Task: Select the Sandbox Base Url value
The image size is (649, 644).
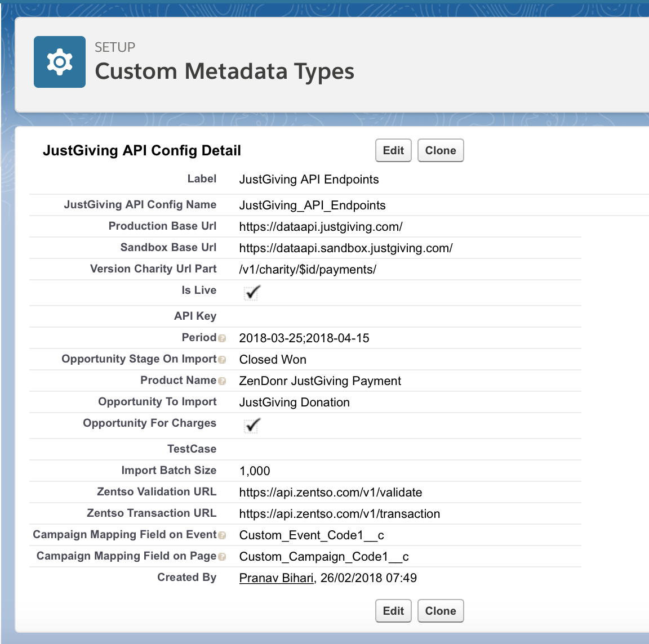Action: tap(346, 248)
